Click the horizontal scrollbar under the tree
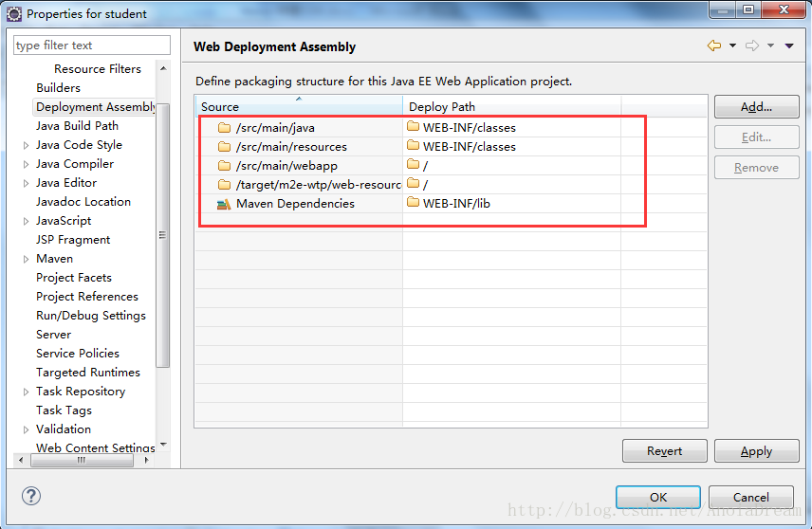 click(83, 460)
